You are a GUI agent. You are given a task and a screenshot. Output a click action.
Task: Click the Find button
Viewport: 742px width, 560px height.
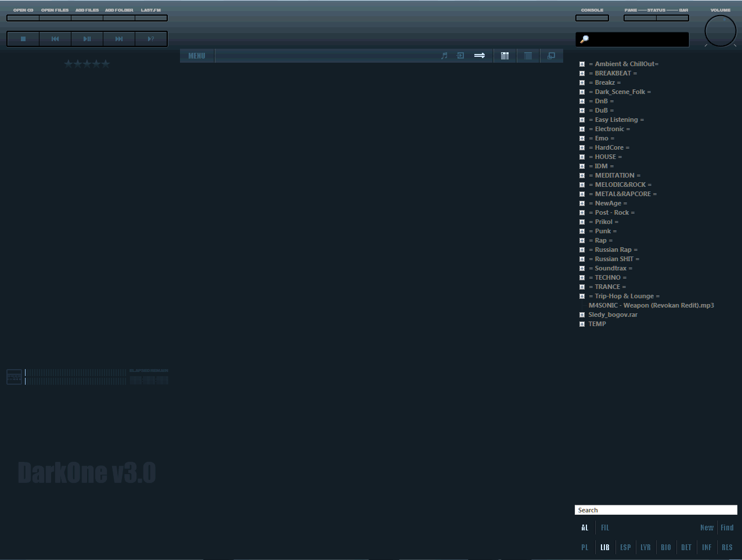[x=727, y=528]
